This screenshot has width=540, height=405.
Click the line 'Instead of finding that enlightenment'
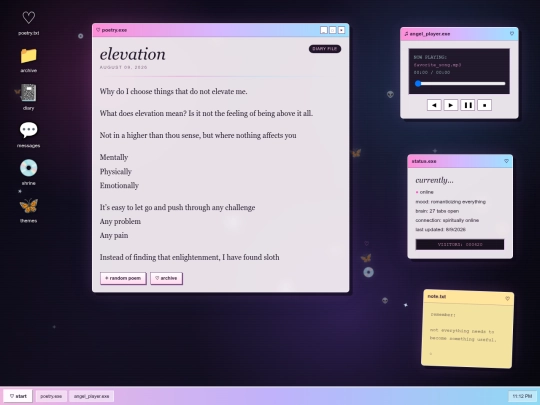(x=189, y=257)
